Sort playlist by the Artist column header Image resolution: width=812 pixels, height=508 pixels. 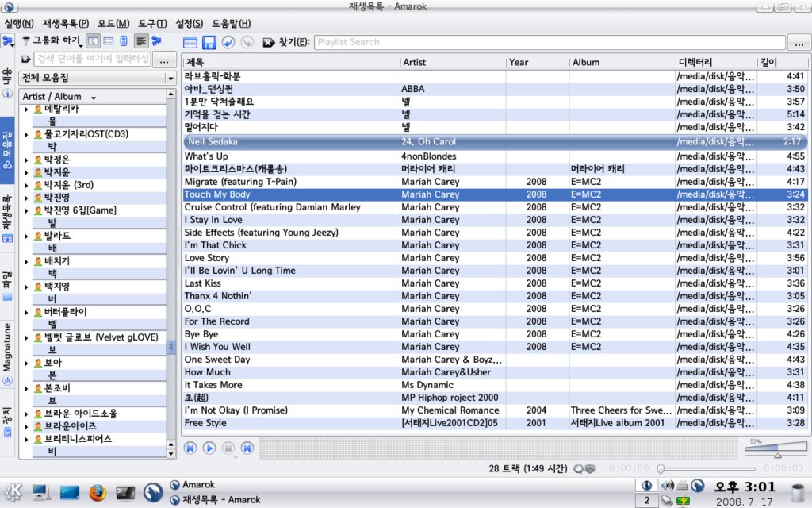coord(453,62)
